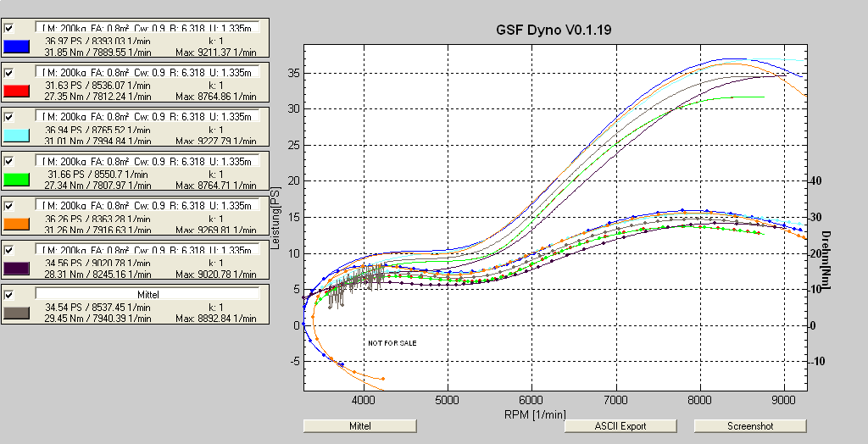
Task: Uncheck the blue run's checkbox
Action: tap(9, 27)
